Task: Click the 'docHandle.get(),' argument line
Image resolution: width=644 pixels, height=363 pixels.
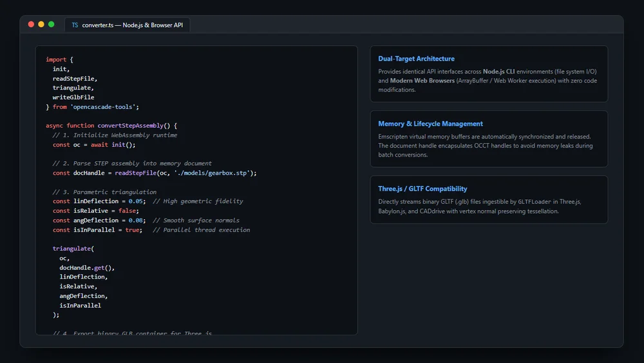Action: 87,268
